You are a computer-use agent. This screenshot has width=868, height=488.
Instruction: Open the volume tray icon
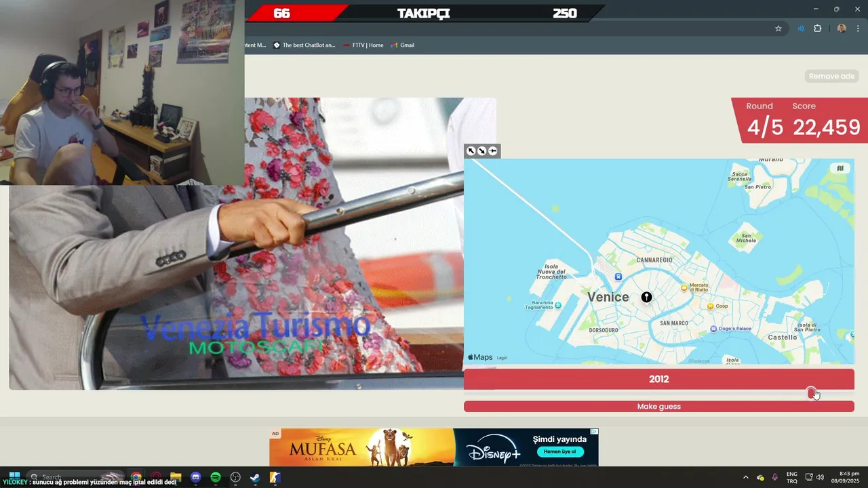click(x=820, y=477)
